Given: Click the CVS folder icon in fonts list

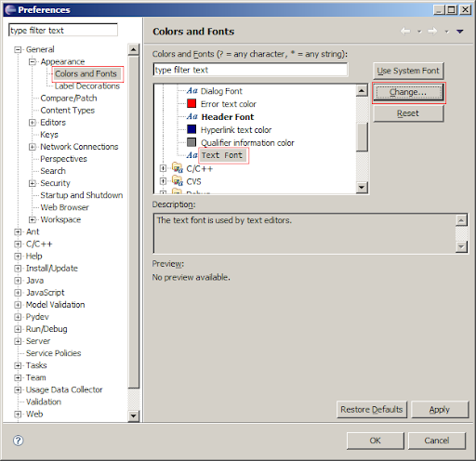Looking at the screenshot, I should click(178, 181).
